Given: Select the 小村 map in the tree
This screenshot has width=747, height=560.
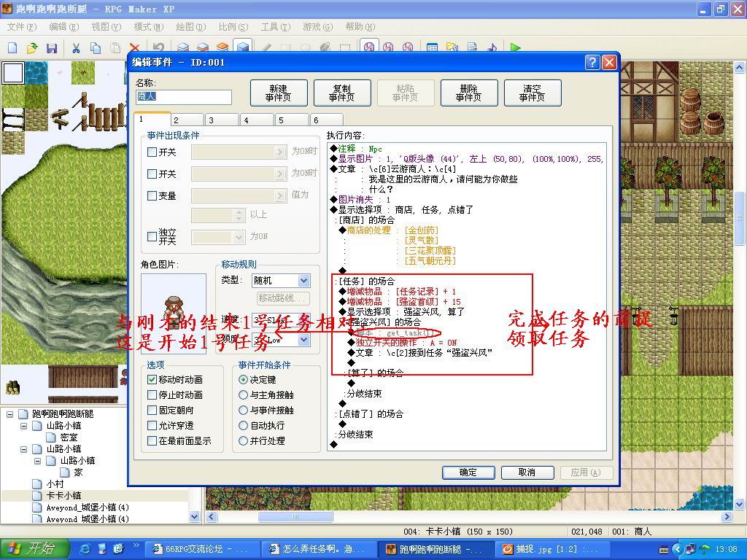Looking at the screenshot, I should [x=55, y=484].
